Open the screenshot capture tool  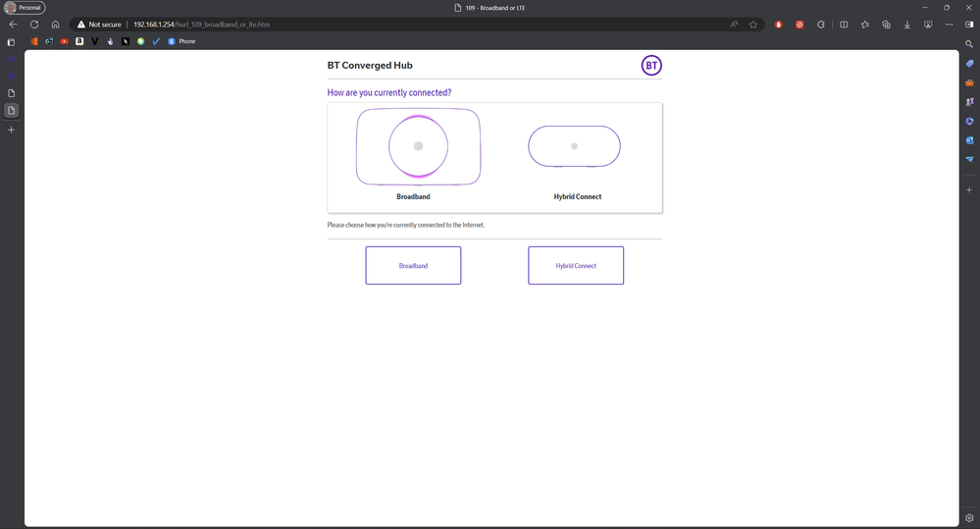[928, 25]
